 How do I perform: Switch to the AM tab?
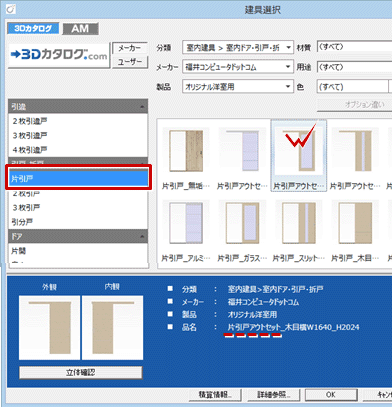tap(80, 29)
